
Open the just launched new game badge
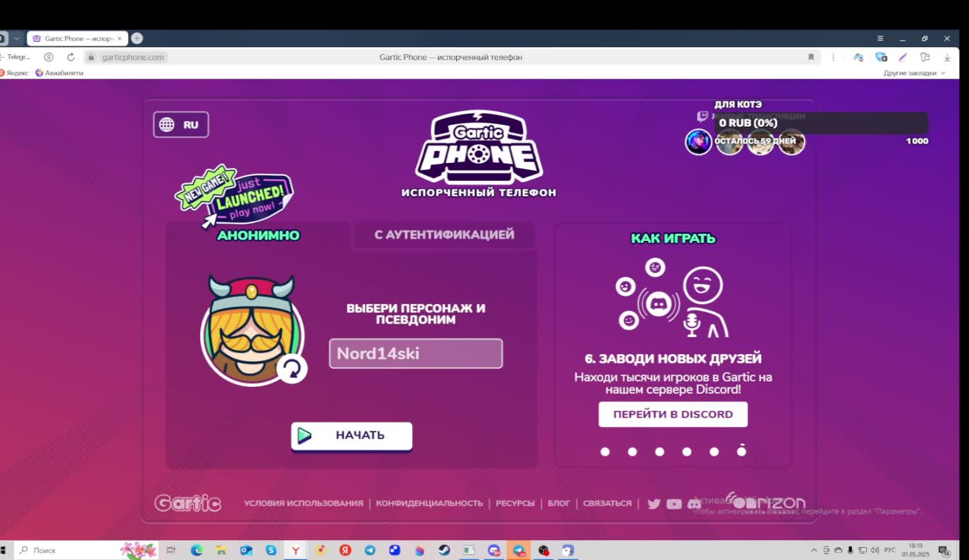(x=235, y=195)
